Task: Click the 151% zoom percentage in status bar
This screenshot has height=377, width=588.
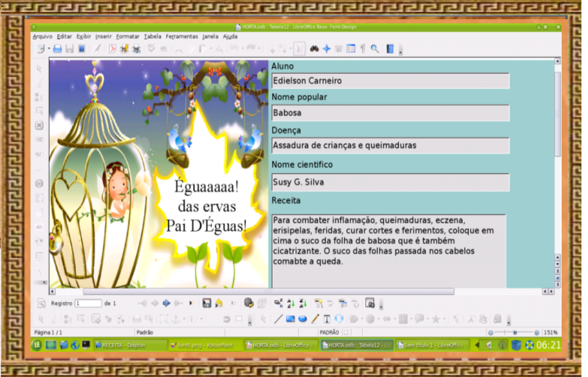Action: (x=550, y=332)
